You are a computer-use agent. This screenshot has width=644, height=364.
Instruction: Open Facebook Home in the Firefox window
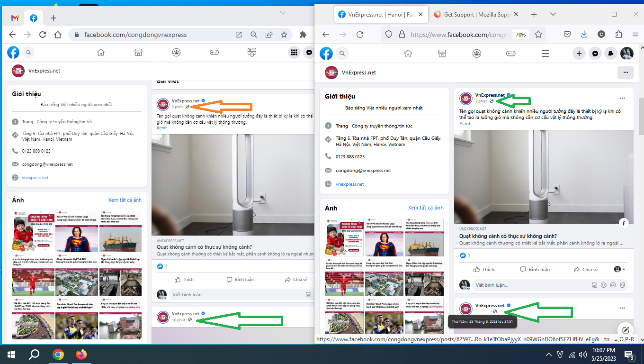click(x=408, y=54)
